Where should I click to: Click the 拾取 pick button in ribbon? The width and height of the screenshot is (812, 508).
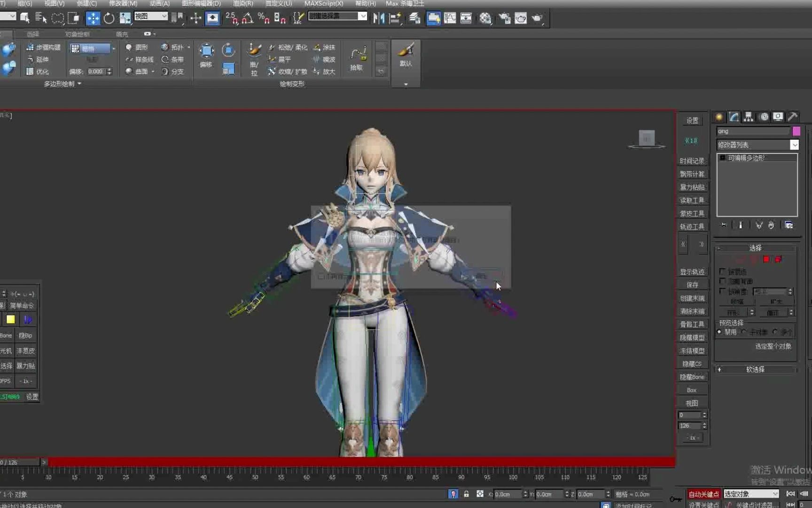[x=358, y=58]
